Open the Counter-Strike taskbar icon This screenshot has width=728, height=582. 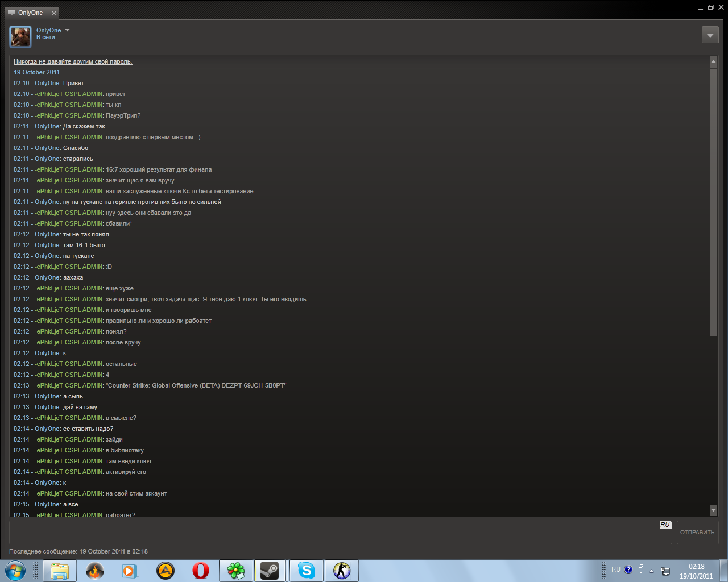click(x=342, y=571)
